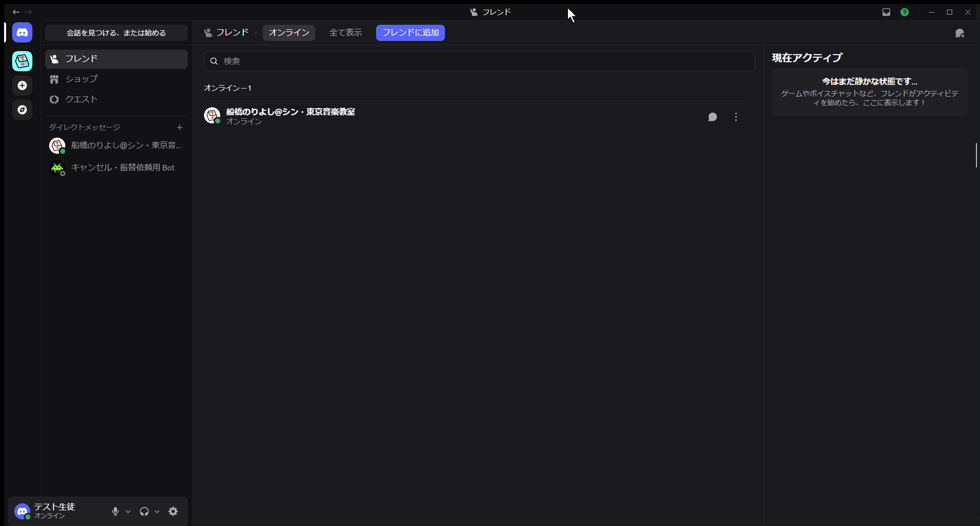
Task: Deafen with headphone icon
Action: point(144,511)
